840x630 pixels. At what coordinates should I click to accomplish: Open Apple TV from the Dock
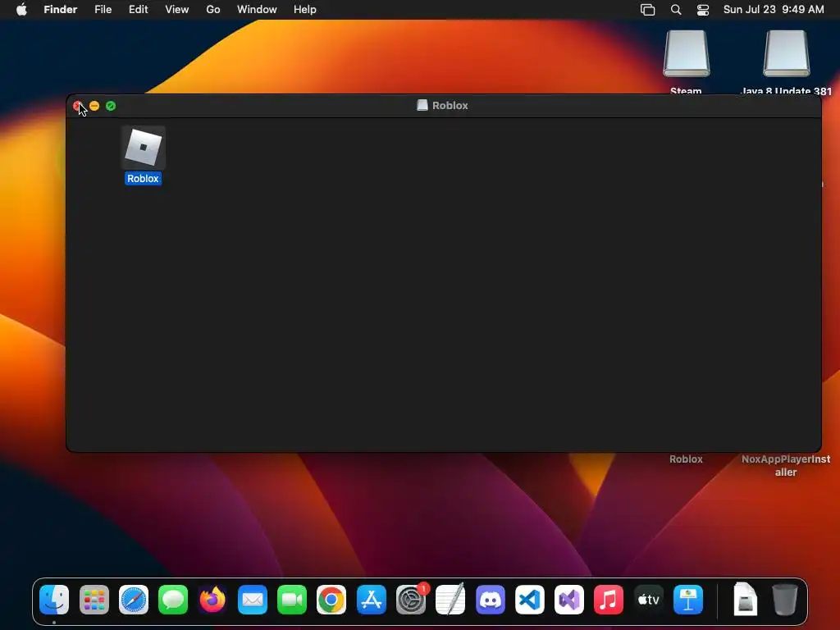point(648,600)
